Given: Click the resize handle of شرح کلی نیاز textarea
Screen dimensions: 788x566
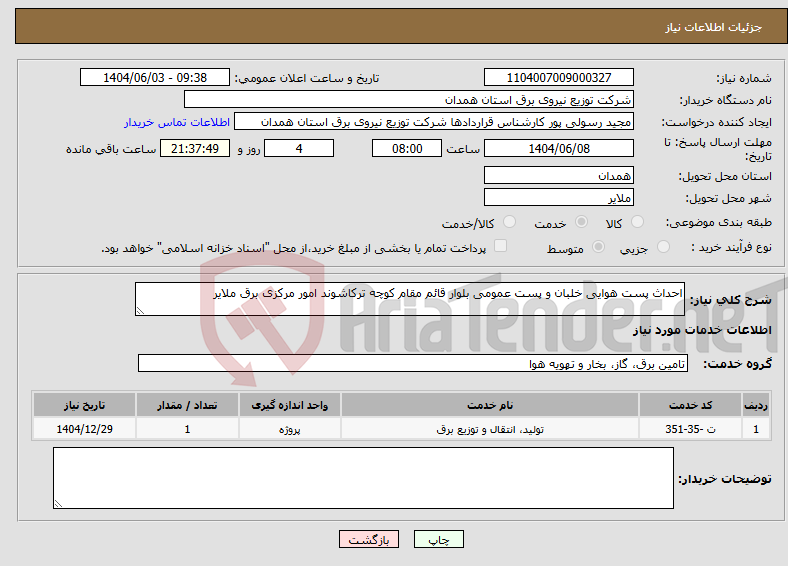Looking at the screenshot, I should [140, 311].
